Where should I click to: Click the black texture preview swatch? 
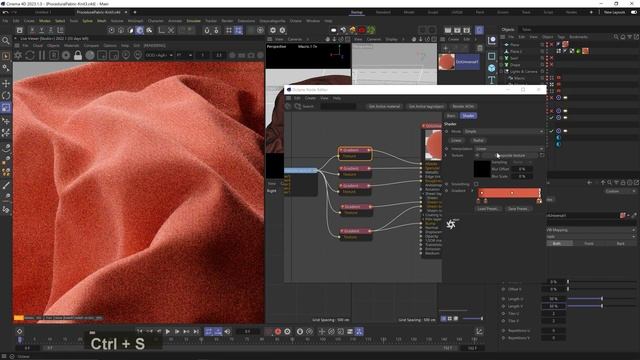tap(482, 169)
